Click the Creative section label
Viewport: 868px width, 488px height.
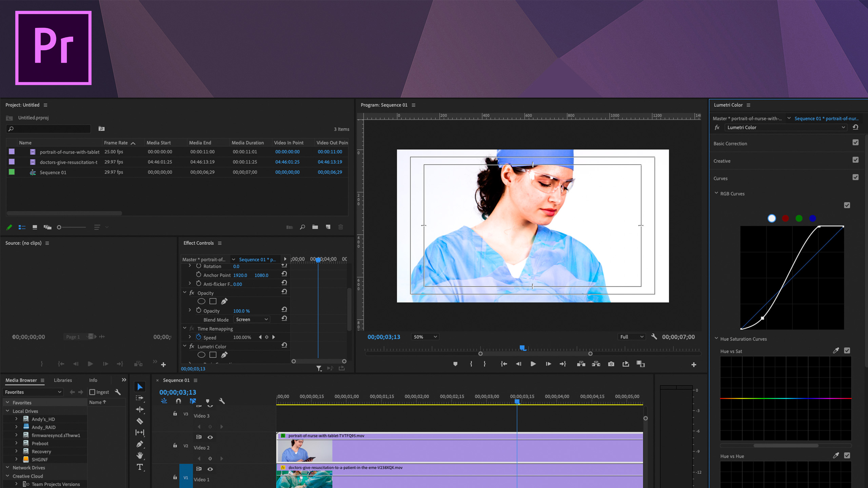pos(722,161)
